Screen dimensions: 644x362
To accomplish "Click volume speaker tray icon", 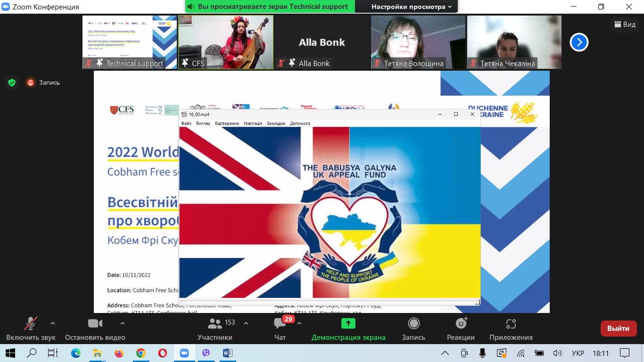I will coord(558,353).
